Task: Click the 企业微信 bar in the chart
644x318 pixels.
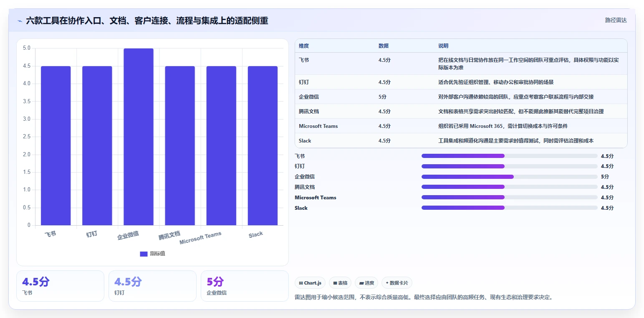Action: pos(139,137)
